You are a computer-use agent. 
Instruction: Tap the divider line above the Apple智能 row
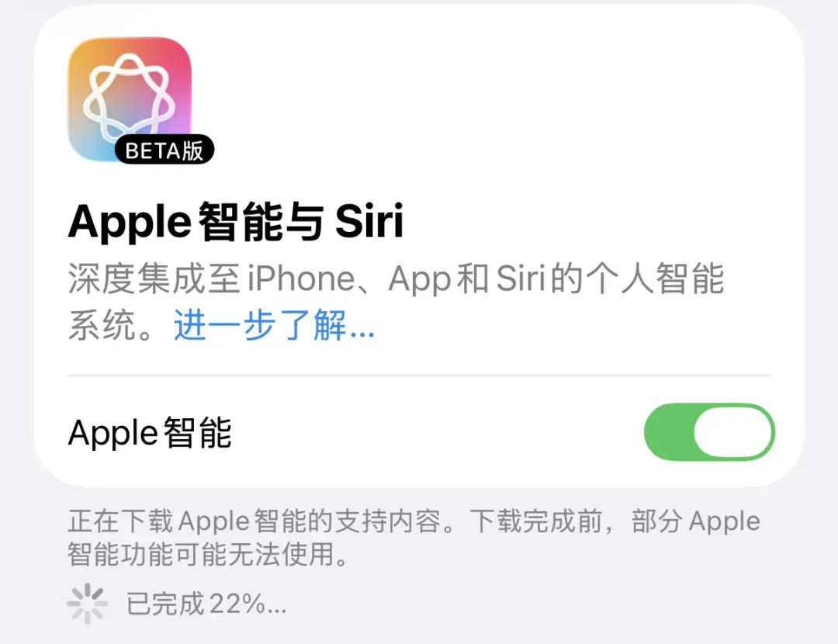[419, 376]
